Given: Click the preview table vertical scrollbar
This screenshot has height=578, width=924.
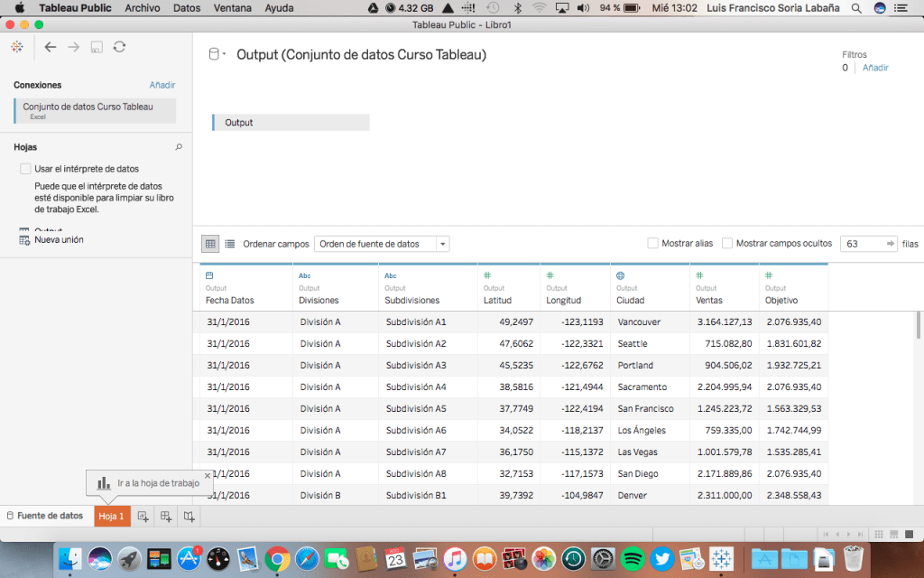Looking at the screenshot, I should coord(918,325).
